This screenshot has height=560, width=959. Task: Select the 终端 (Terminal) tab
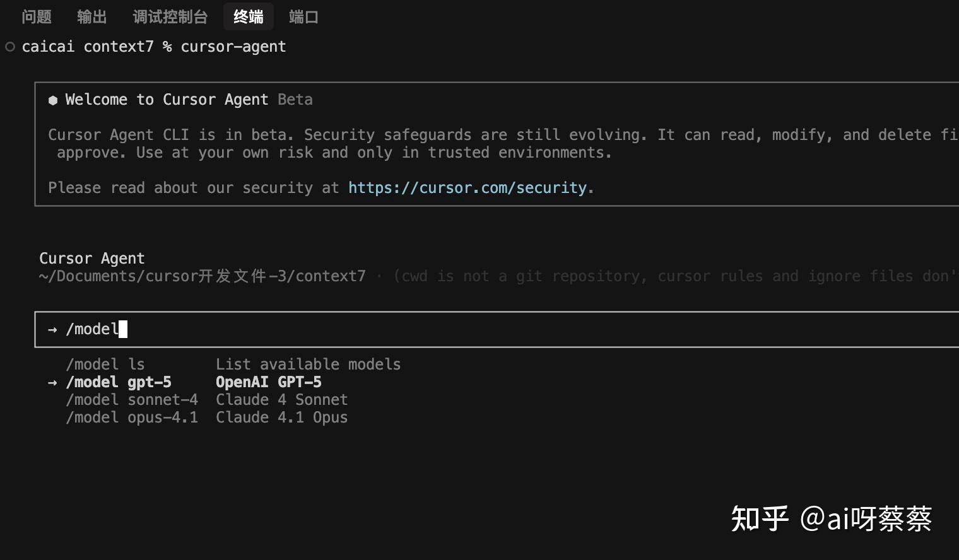248,17
